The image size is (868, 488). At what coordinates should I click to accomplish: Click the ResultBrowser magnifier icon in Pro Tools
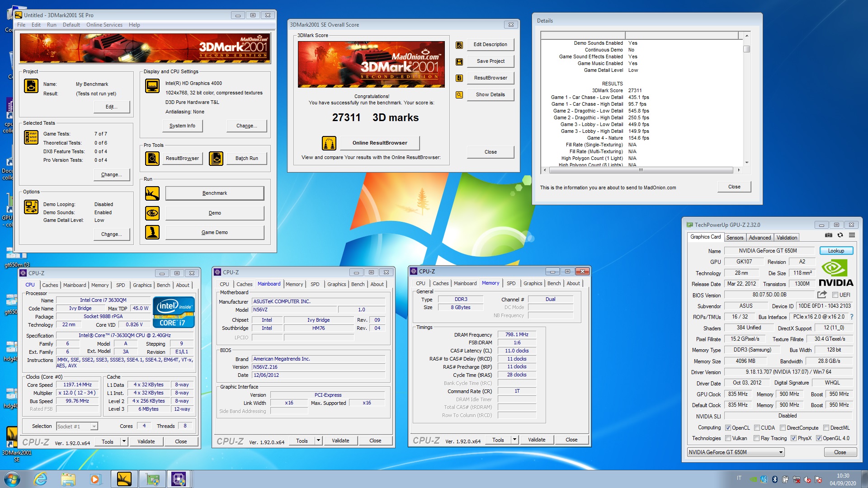(152, 158)
